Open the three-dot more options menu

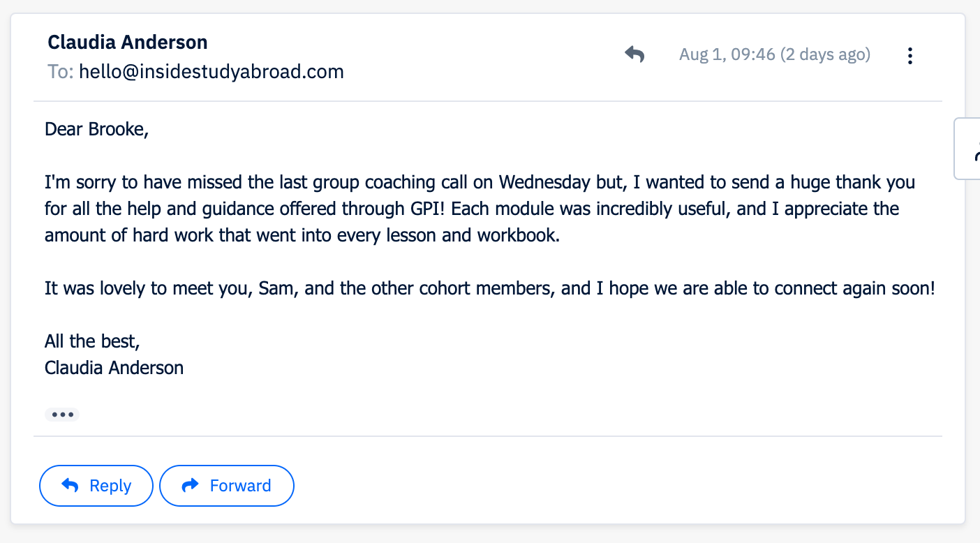click(x=910, y=56)
